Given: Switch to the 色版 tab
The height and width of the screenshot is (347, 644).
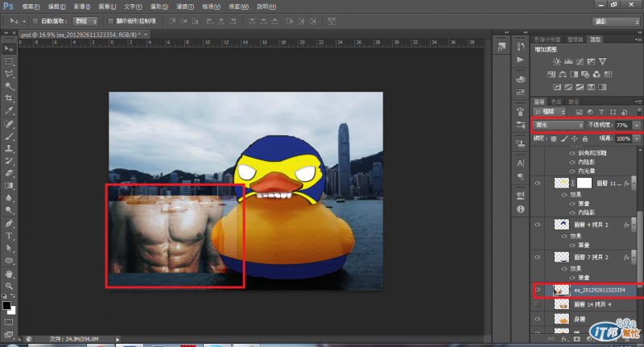Looking at the screenshot, I should pos(556,101).
